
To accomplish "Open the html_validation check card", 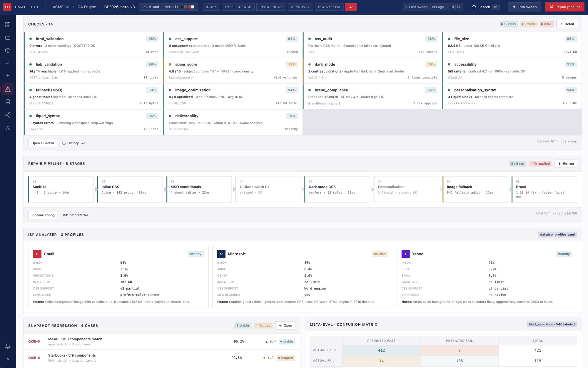I will click(93, 45).
